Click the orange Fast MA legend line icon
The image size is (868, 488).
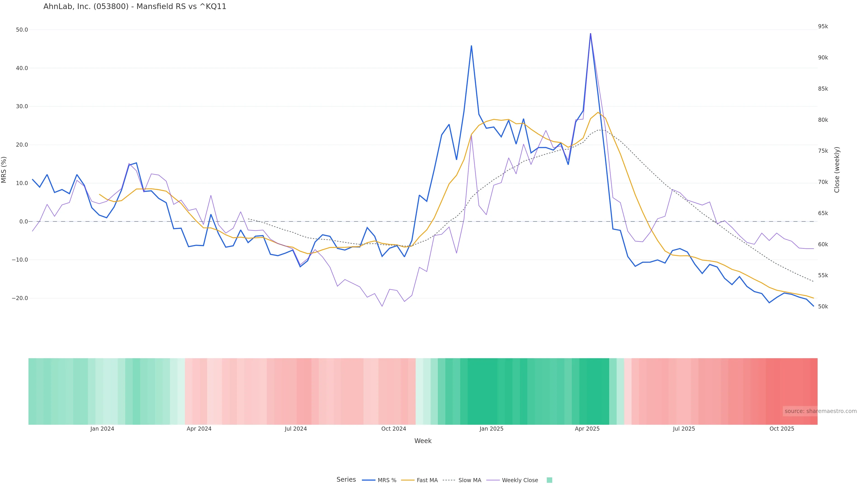click(408, 480)
